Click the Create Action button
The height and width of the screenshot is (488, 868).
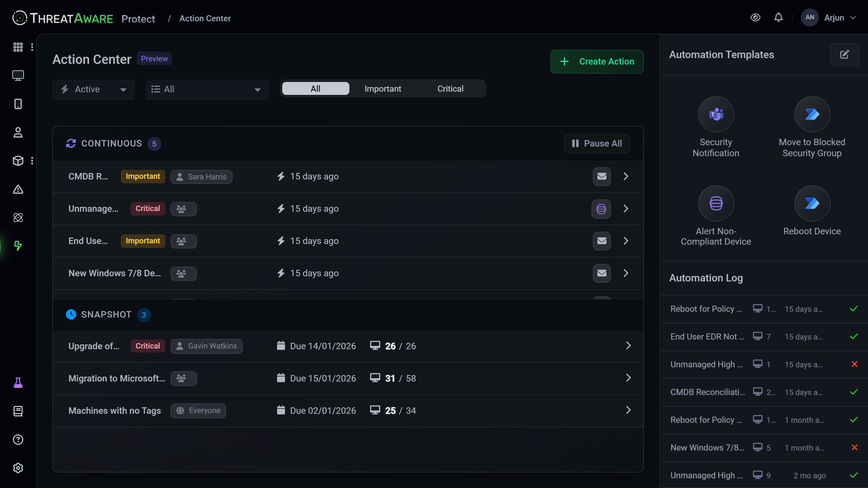[596, 62]
